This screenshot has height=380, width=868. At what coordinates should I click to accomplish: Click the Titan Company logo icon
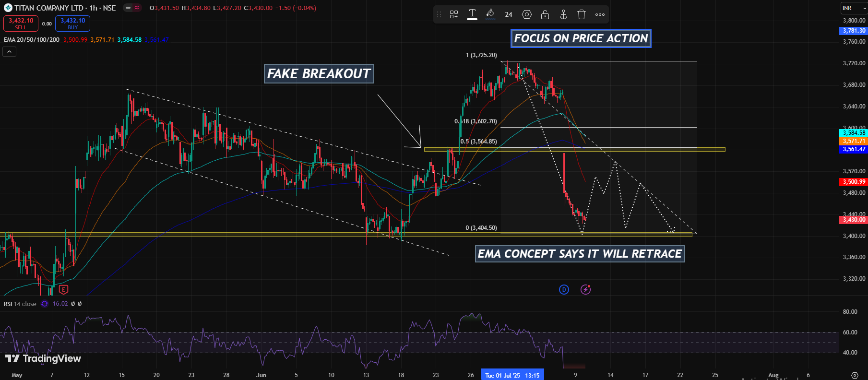tap(8, 8)
